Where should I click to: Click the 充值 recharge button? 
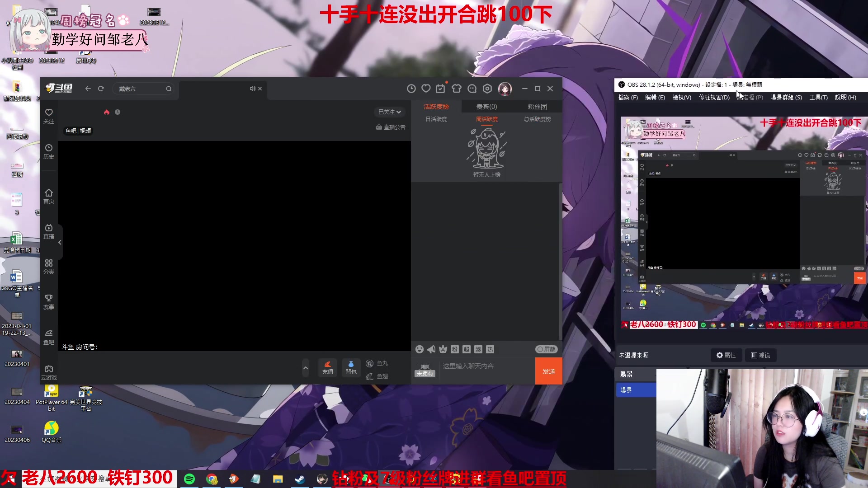click(x=328, y=368)
